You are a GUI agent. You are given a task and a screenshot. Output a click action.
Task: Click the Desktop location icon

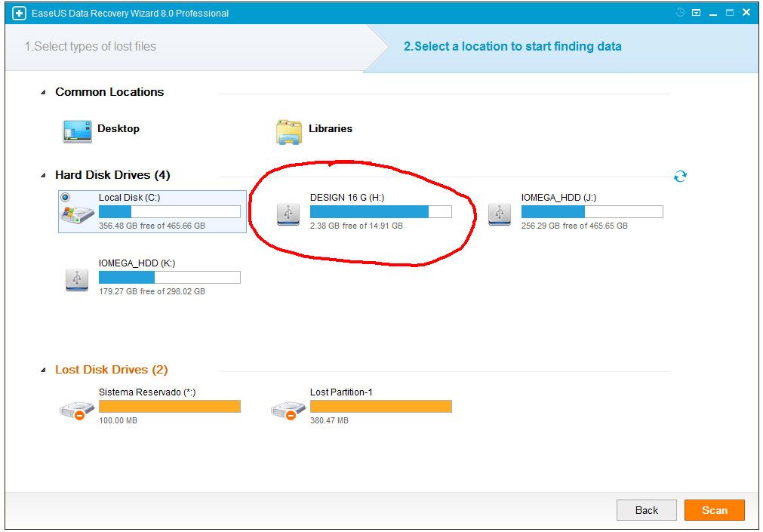pos(77,131)
